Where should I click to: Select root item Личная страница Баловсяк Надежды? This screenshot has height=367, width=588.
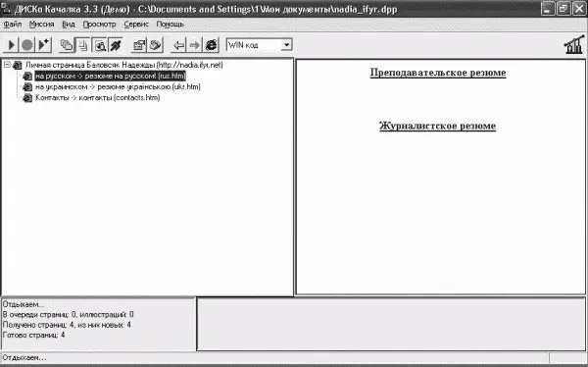tap(124, 65)
